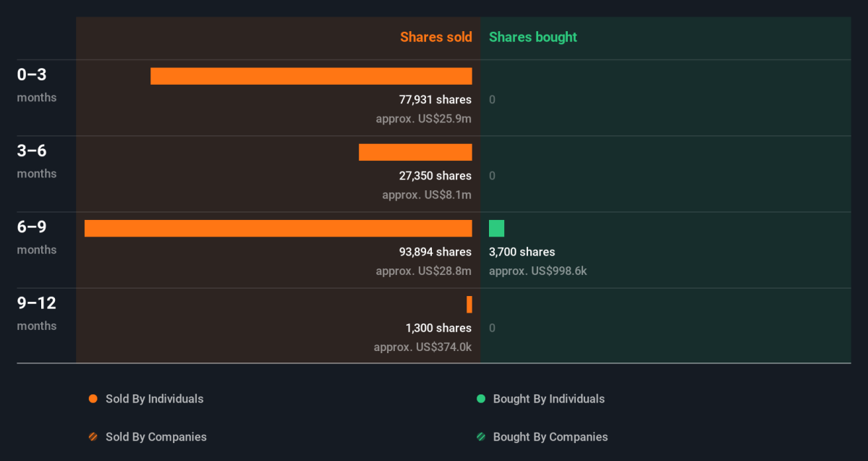This screenshot has height=461, width=868.
Task: Click the 3,700 shares bought value
Action: [x=522, y=252]
